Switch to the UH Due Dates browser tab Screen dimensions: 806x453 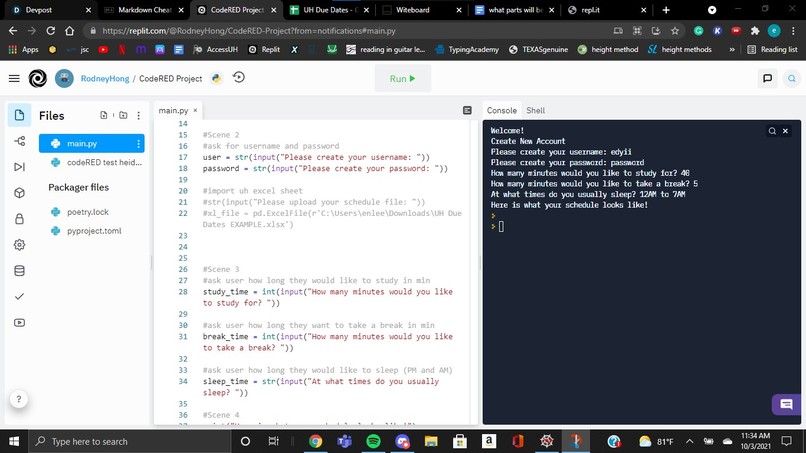point(329,10)
